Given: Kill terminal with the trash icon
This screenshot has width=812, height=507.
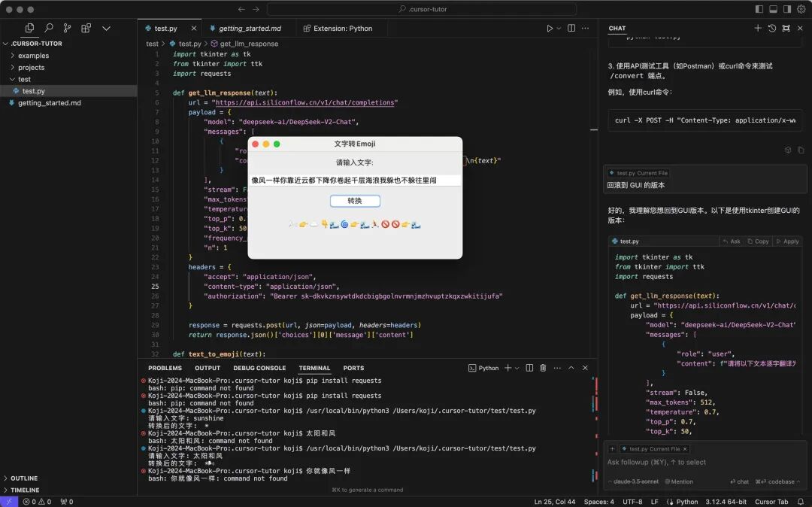Looking at the screenshot, I should pos(543,368).
